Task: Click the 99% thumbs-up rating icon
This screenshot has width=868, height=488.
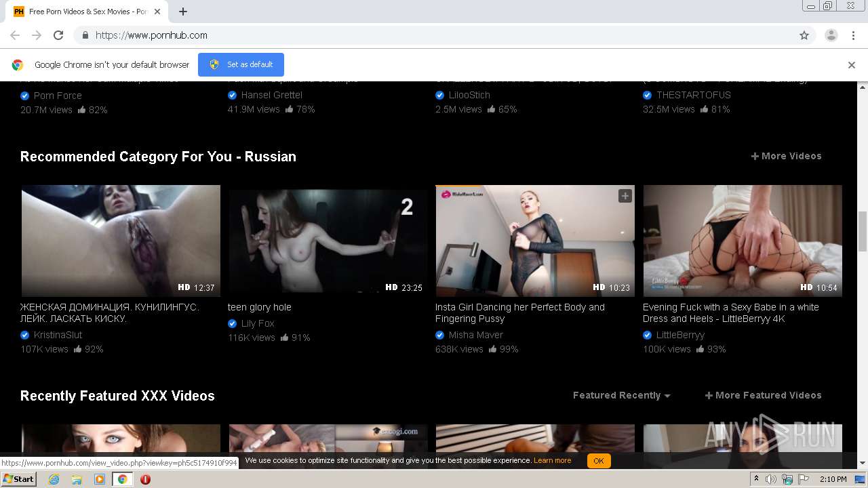Action: (x=493, y=349)
